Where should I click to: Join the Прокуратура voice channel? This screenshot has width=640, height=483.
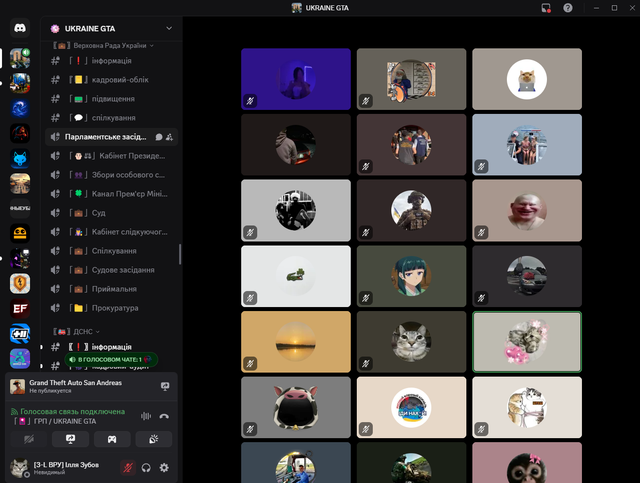(x=111, y=308)
